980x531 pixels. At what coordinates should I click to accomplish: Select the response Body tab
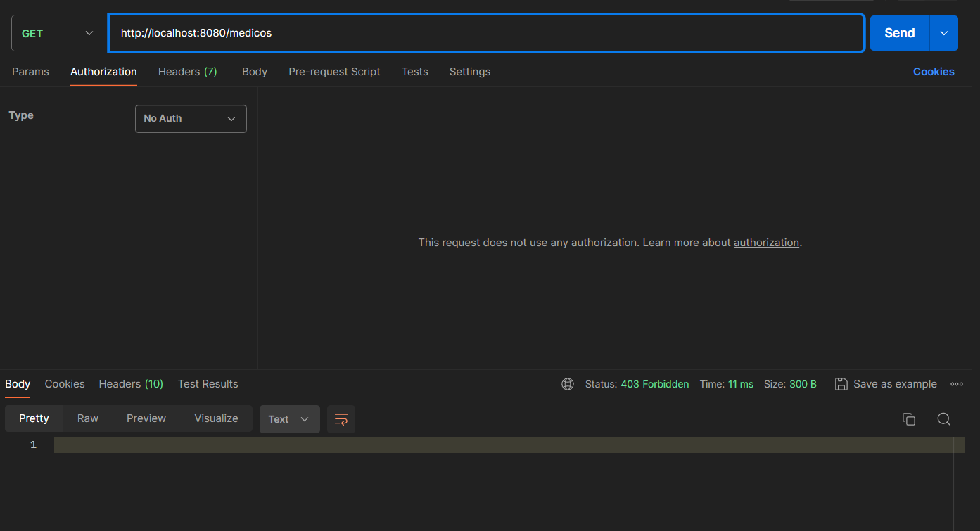18,384
